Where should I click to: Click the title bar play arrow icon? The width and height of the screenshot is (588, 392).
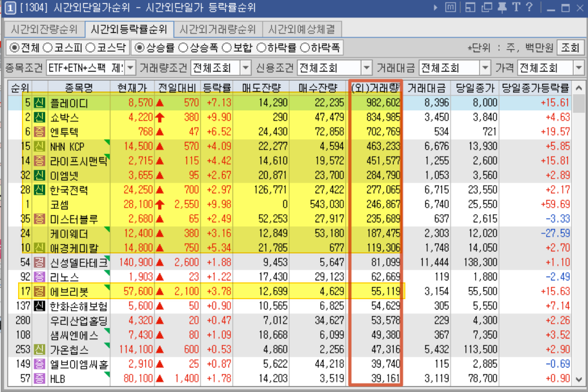pos(436,8)
